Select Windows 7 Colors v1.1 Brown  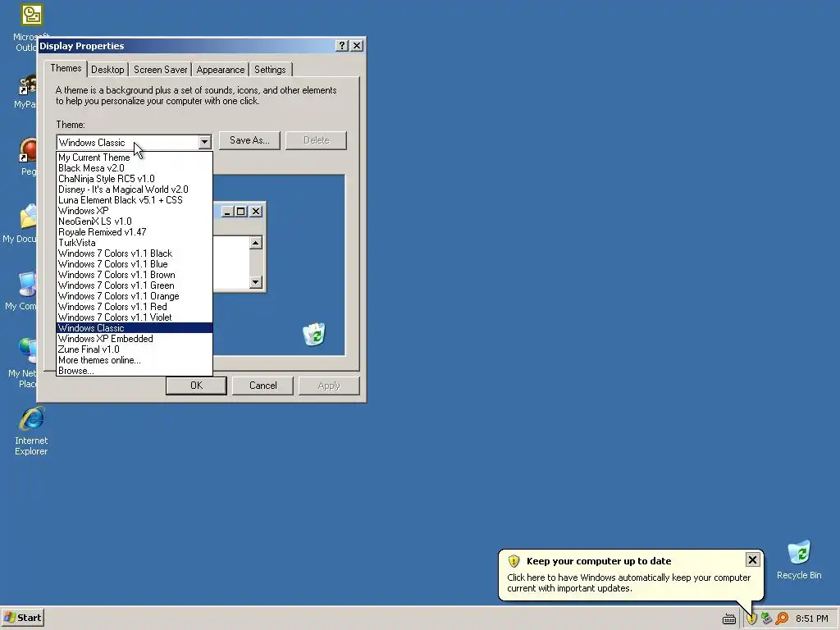point(135,275)
